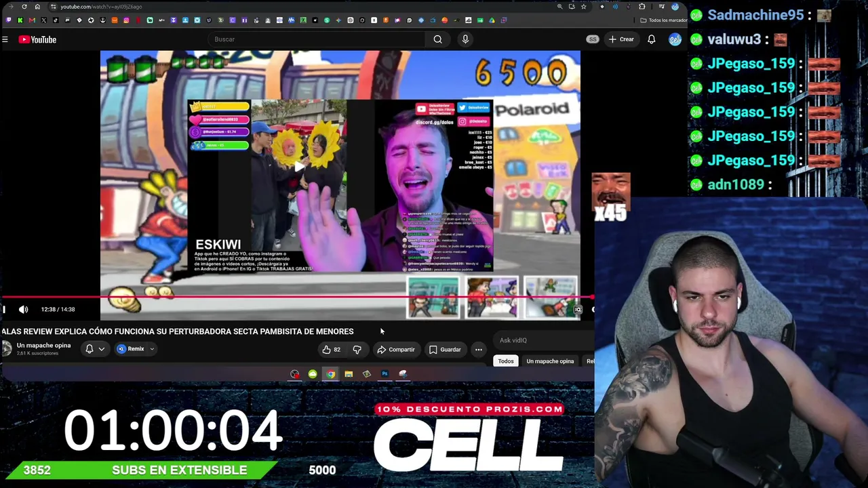Screen dimensions: 868x488
Task: Click the valuwu3 chat username
Action: (x=734, y=39)
